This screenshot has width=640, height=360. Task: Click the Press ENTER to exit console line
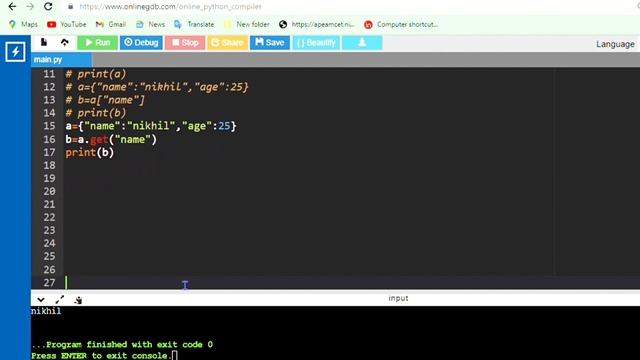(102, 356)
